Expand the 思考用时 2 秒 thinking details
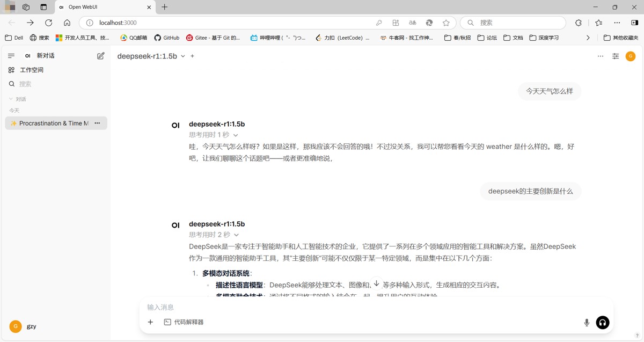Viewport: 644px width, 342px height. pos(214,235)
